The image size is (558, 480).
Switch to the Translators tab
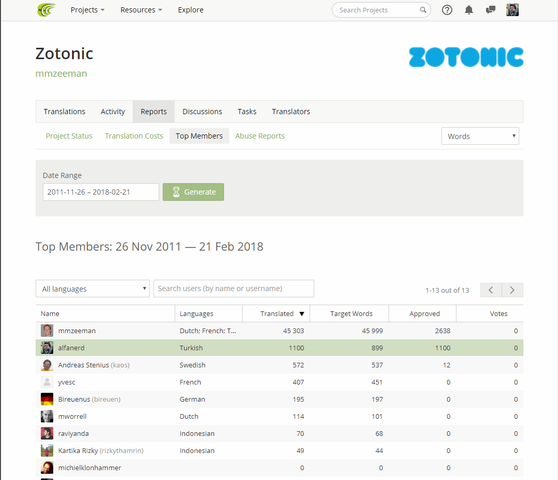pos(291,111)
